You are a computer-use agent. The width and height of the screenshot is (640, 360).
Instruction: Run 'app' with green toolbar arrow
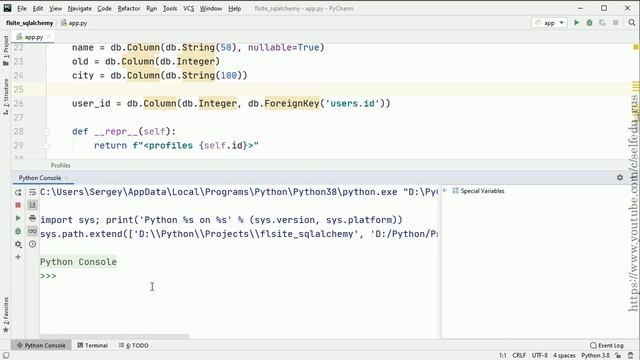(x=576, y=23)
